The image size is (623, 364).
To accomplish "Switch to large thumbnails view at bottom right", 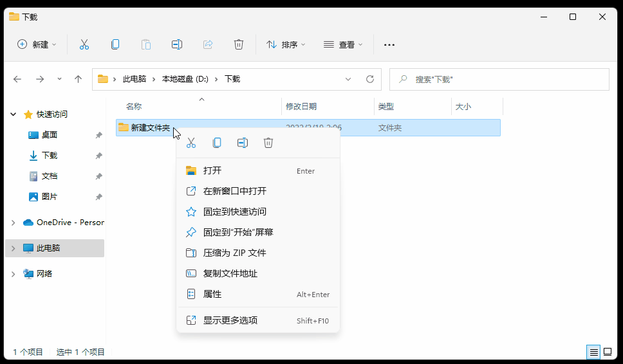I will pos(608,352).
